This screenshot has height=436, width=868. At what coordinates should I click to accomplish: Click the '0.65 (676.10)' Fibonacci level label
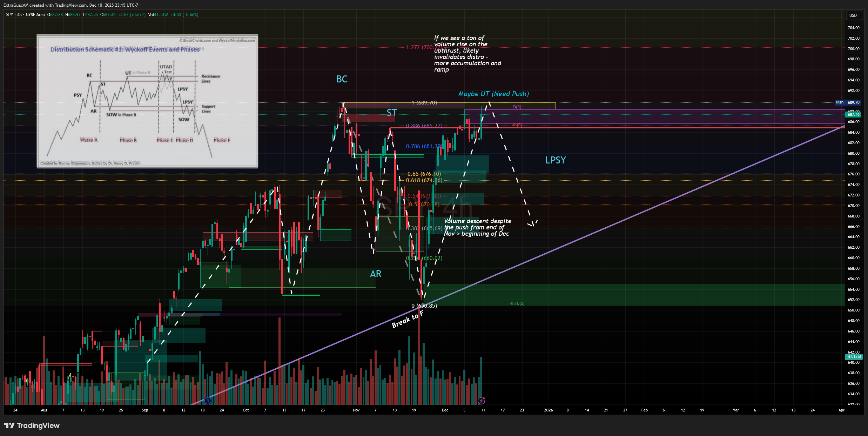tap(424, 174)
